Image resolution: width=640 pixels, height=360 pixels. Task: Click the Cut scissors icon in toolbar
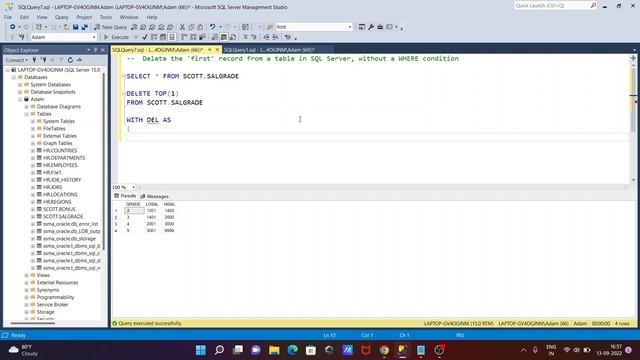click(x=182, y=27)
